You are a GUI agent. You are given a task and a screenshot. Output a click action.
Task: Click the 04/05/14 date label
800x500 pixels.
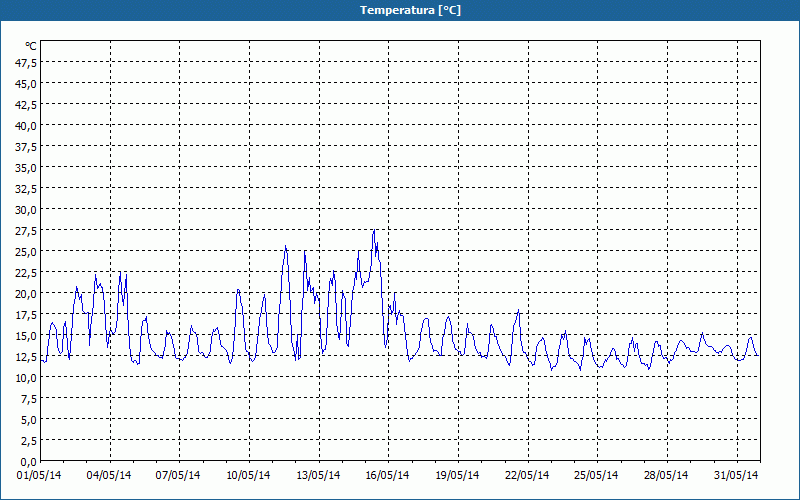(109, 476)
